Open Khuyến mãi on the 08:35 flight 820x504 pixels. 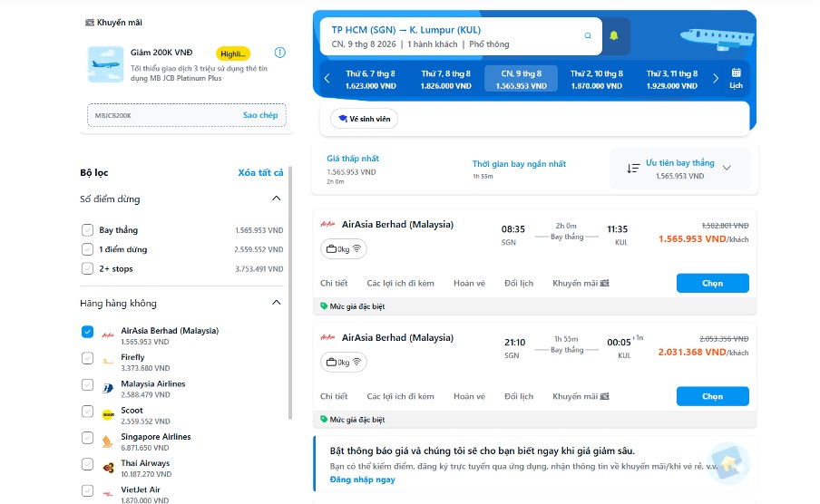click(581, 283)
